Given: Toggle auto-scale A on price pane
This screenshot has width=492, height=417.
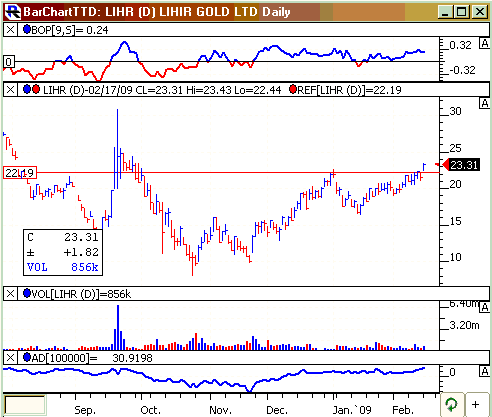Looking at the screenshot, I should point(484,104).
